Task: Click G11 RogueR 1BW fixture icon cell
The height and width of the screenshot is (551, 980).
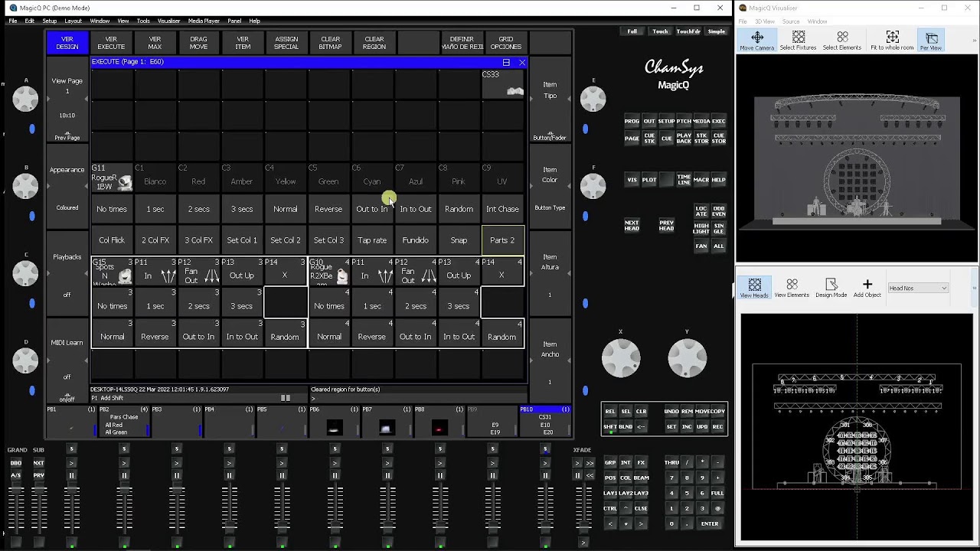Action: coord(112,178)
